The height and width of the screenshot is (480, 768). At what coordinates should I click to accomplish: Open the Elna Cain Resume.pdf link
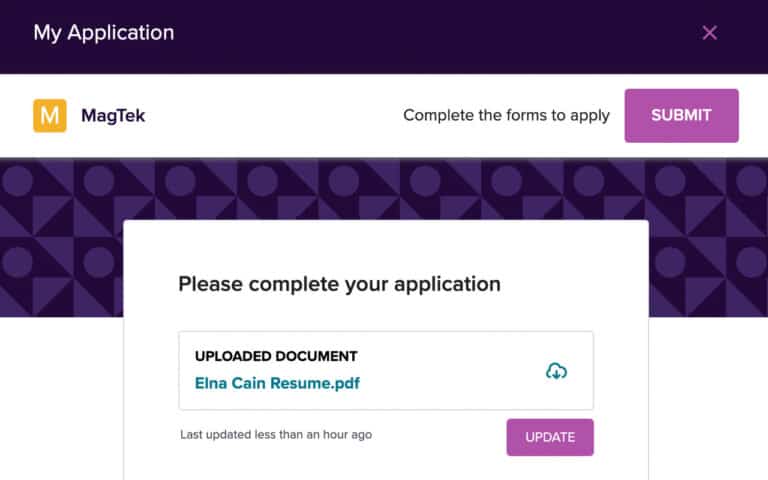pos(277,383)
